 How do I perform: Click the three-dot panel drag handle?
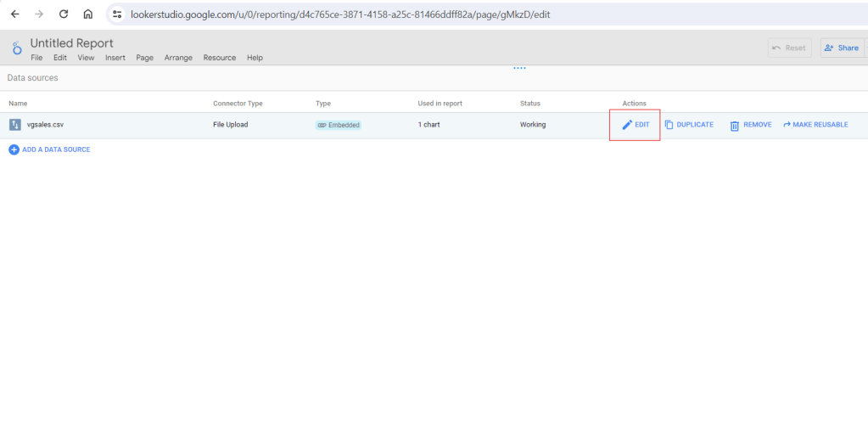(x=519, y=68)
